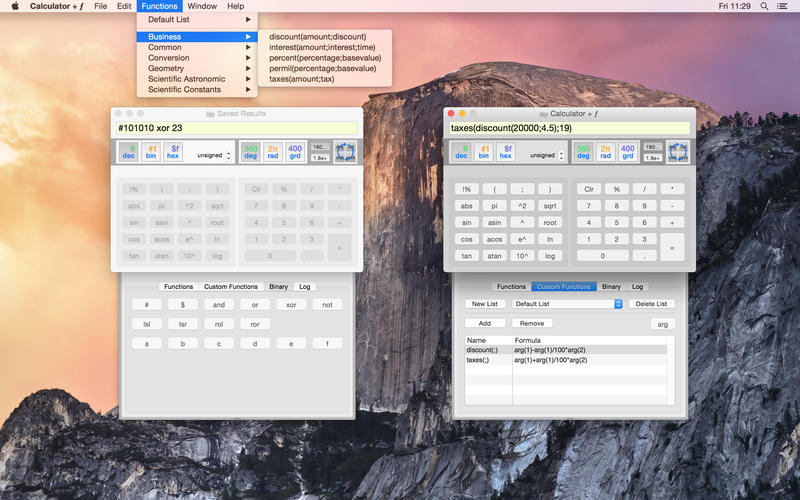Click the atan key in Calculator + f window

(494, 256)
